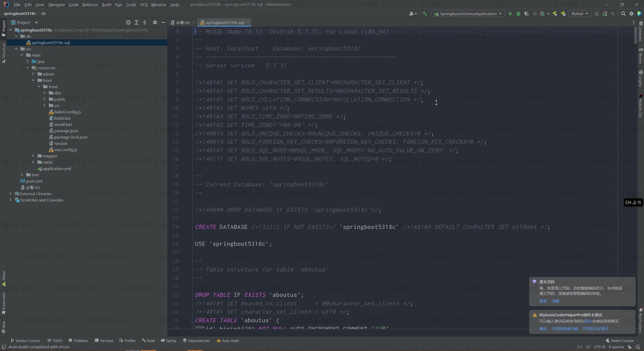644x351 pixels.
Task: Open the JRebel dropdown
Action: (x=579, y=14)
